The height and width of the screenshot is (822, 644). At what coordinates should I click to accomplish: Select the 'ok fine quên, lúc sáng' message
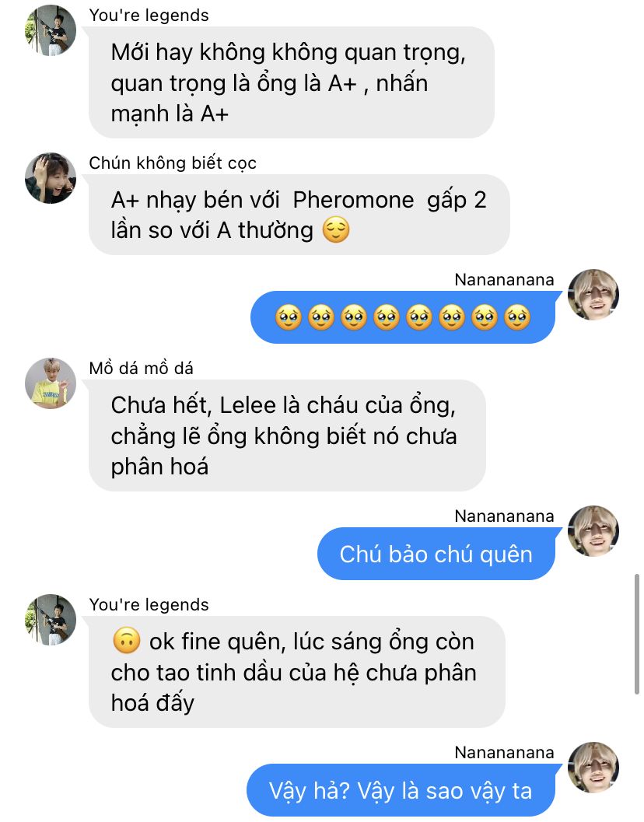[297, 672]
